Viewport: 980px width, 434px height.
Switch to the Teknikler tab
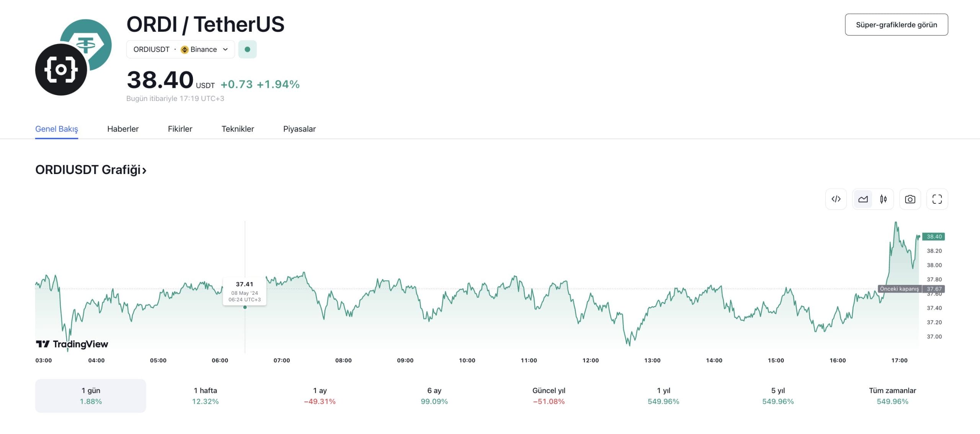[x=238, y=129]
